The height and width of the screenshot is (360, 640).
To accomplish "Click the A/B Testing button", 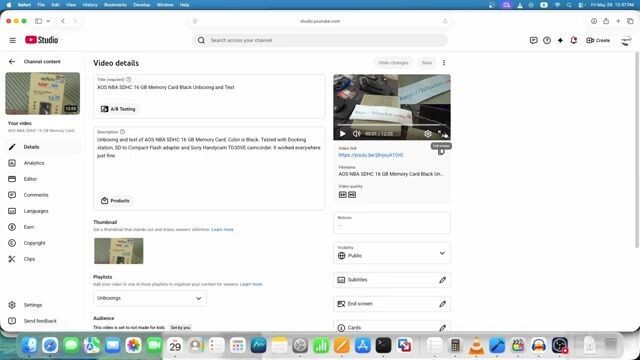I will pos(118,109).
